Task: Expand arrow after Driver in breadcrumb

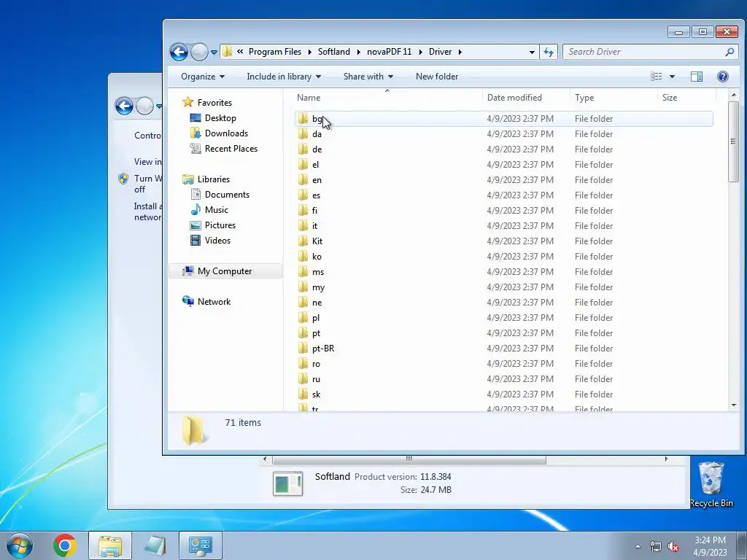Action: coord(460,52)
